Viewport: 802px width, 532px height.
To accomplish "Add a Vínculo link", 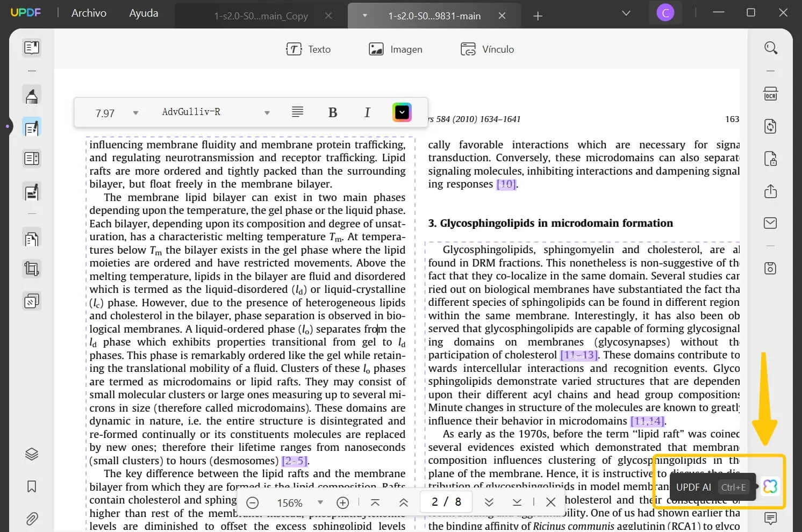I will (x=487, y=49).
